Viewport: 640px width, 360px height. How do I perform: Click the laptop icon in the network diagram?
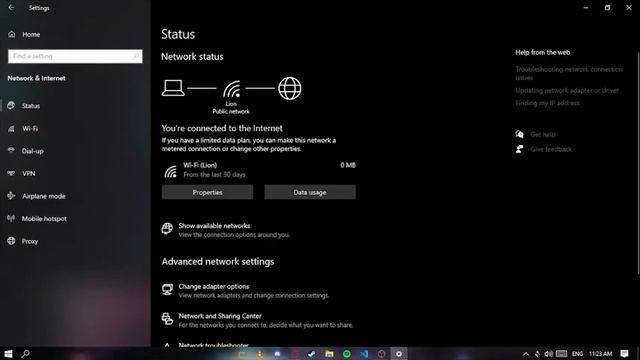point(173,88)
